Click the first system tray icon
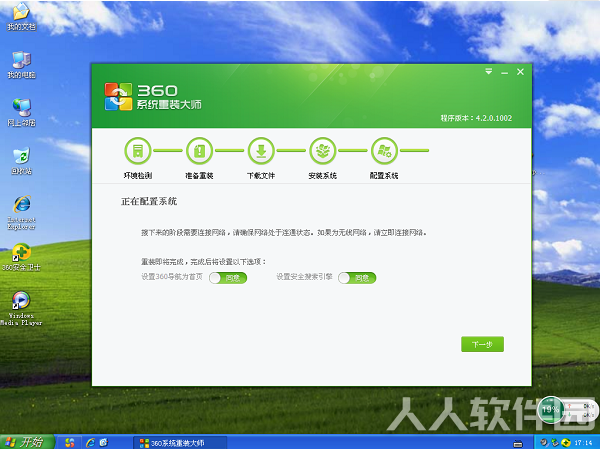Viewport: 600px width, 449px height. [x=544, y=443]
